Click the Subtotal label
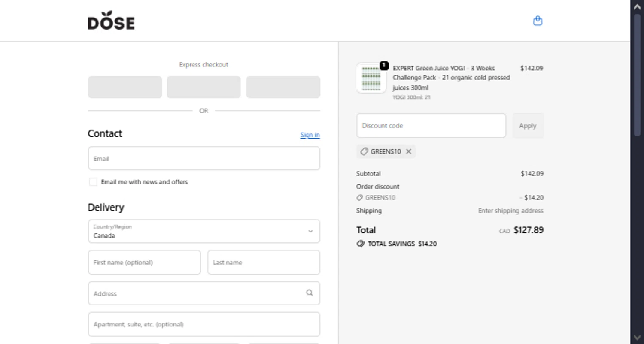The height and width of the screenshot is (344, 644). [x=368, y=174]
